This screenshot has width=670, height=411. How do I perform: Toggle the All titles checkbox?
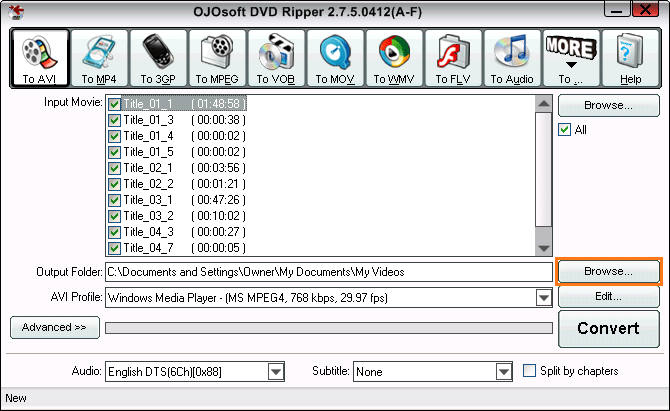click(x=564, y=129)
